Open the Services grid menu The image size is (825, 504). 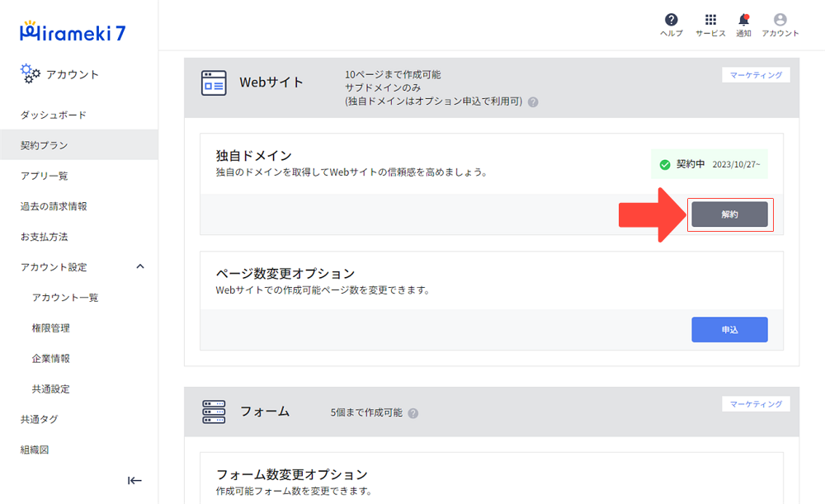[x=709, y=21]
